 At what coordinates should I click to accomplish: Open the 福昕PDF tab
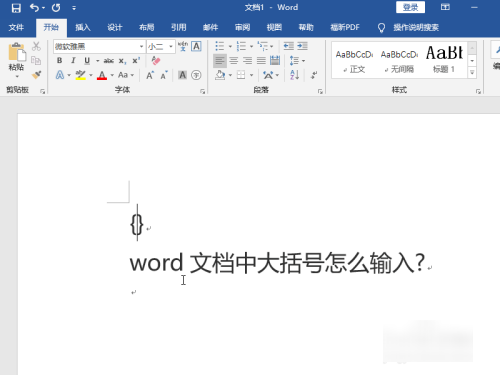(x=345, y=27)
